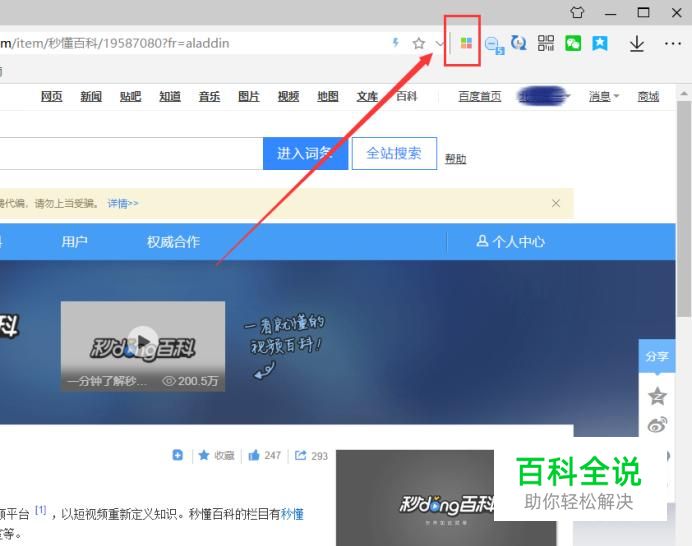Open citation [1] reference link

click(41, 510)
